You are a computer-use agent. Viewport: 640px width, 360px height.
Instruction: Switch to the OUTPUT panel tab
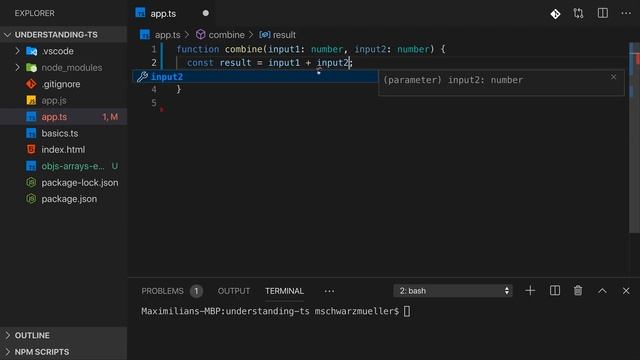coord(233,291)
